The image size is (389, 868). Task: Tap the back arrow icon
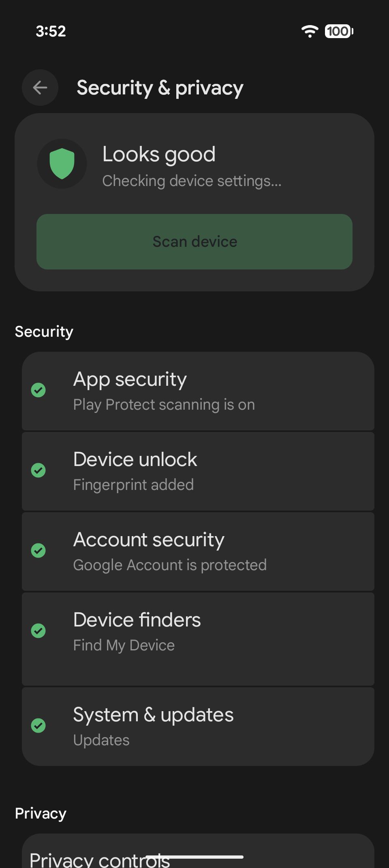[40, 88]
